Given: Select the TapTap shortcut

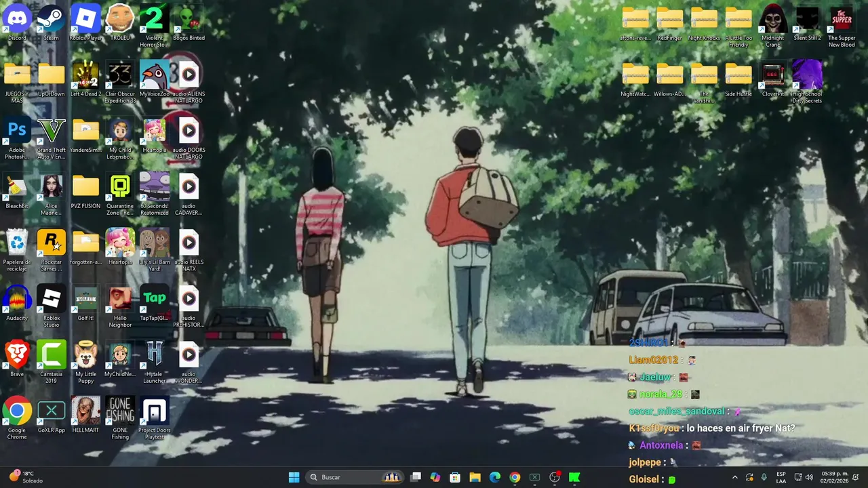Looking at the screenshot, I should tap(155, 304).
